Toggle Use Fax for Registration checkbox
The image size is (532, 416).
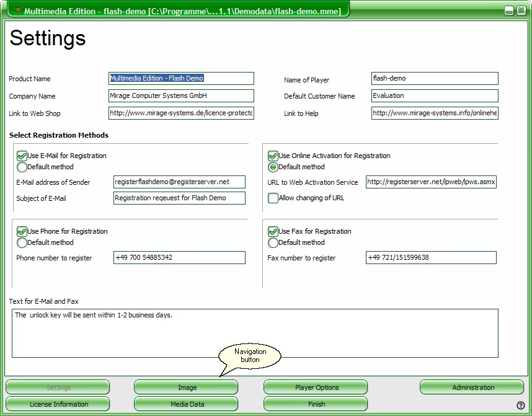point(273,232)
